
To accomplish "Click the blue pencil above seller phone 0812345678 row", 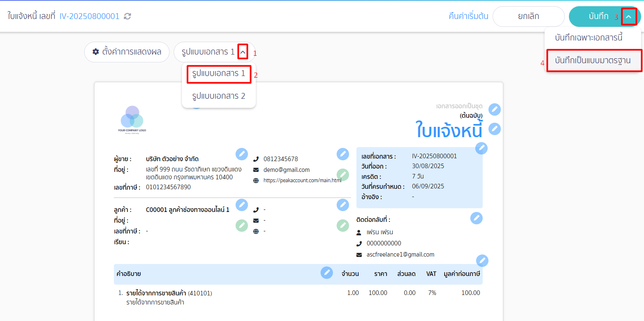I will pos(343,154).
